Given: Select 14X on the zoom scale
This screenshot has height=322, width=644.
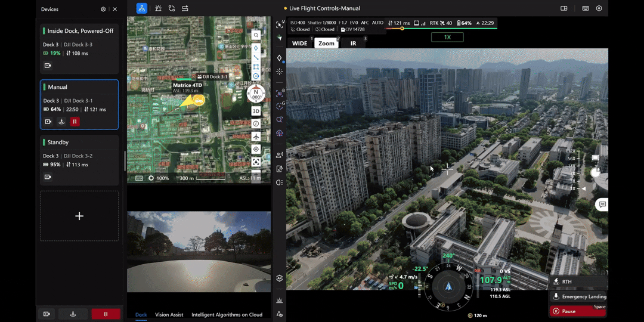Looking at the screenshot, I should click(x=571, y=166).
